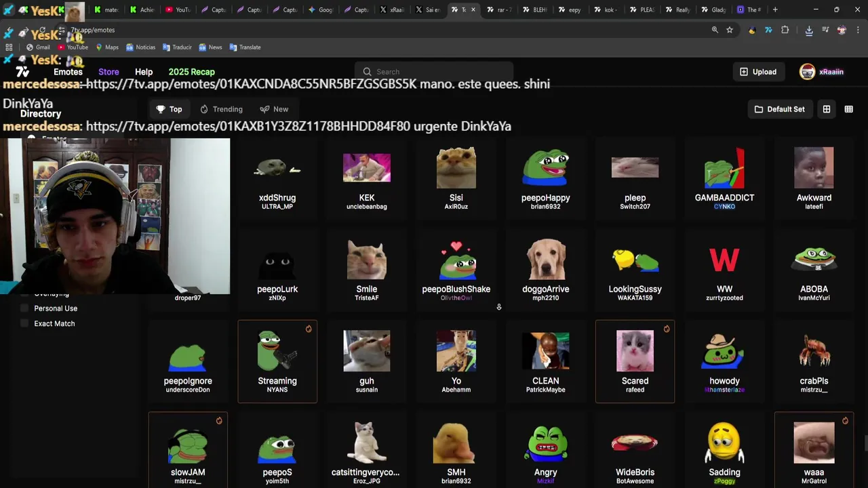This screenshot has width=868, height=488.
Task: Open a new browser tab
Action: click(x=775, y=9)
